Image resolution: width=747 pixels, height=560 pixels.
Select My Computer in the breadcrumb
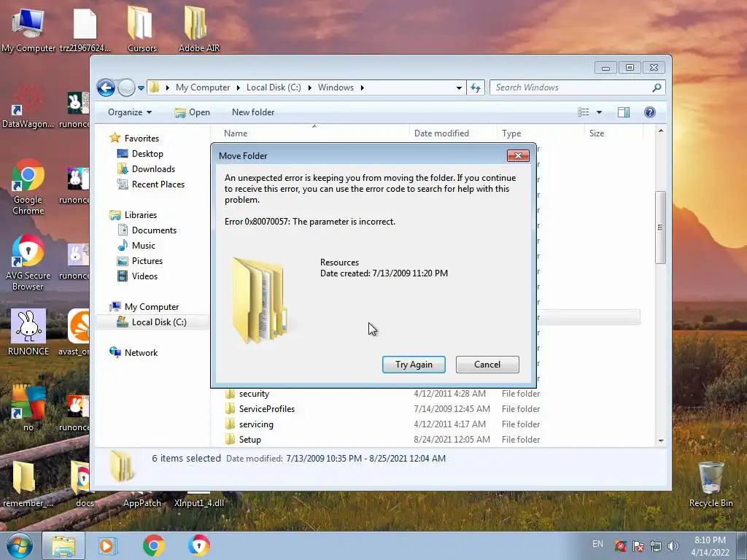click(203, 87)
